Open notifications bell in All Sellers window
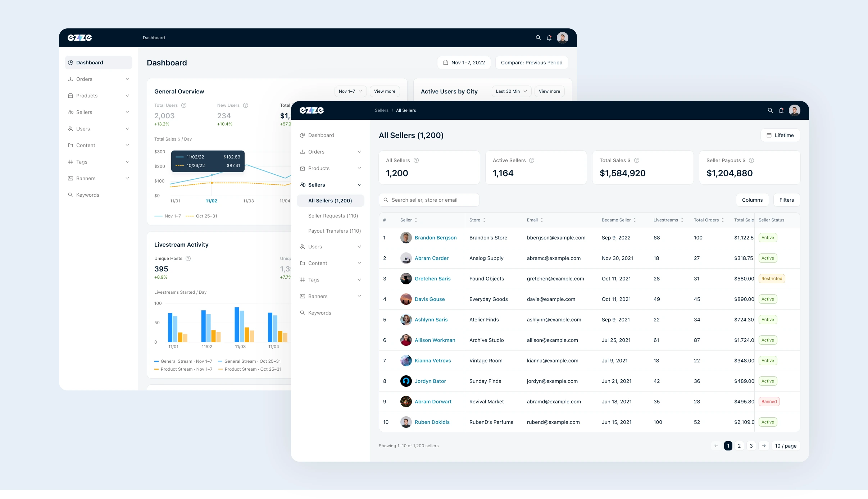The height and width of the screenshot is (499, 868). pos(781,110)
